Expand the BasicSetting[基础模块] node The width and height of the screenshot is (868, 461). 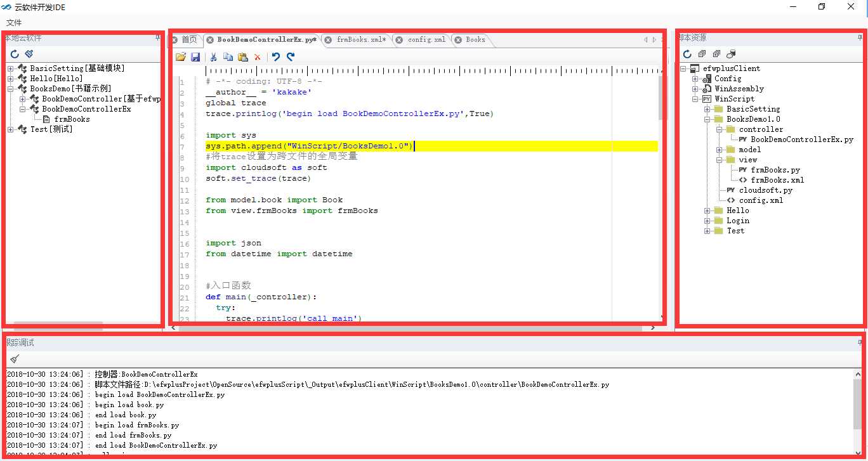(11, 68)
